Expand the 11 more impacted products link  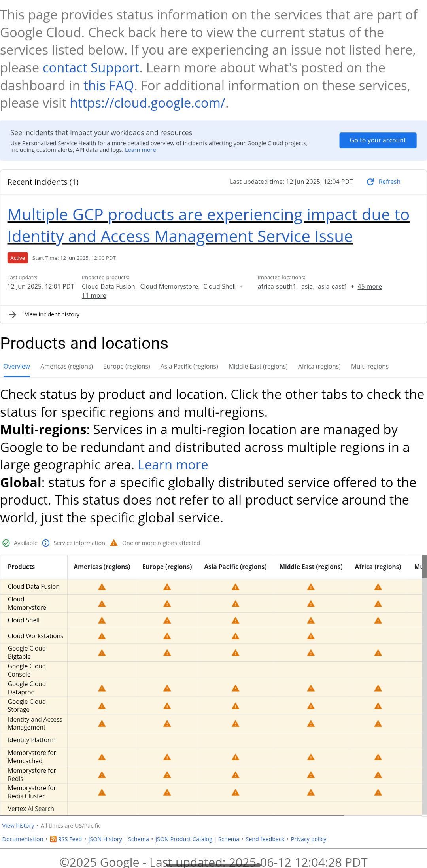[x=94, y=295]
